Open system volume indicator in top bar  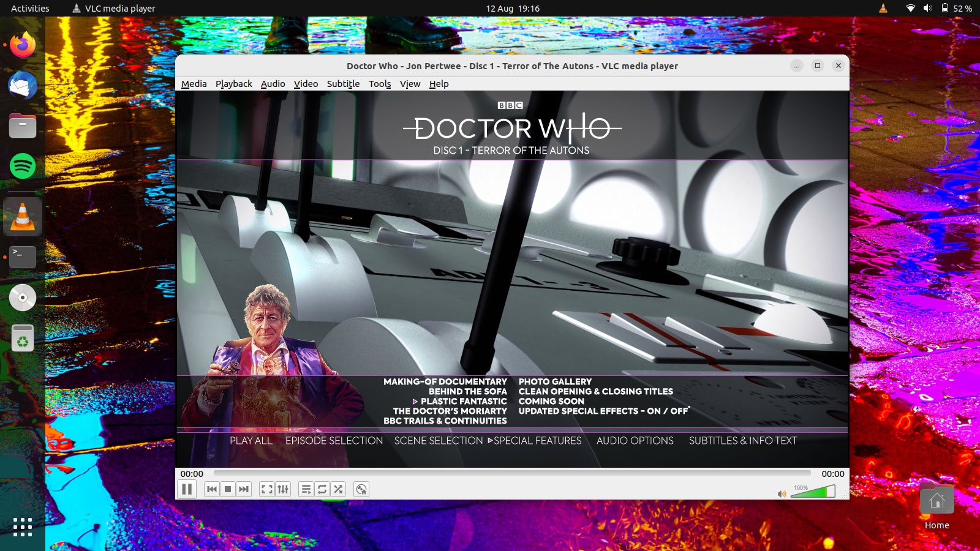point(927,9)
